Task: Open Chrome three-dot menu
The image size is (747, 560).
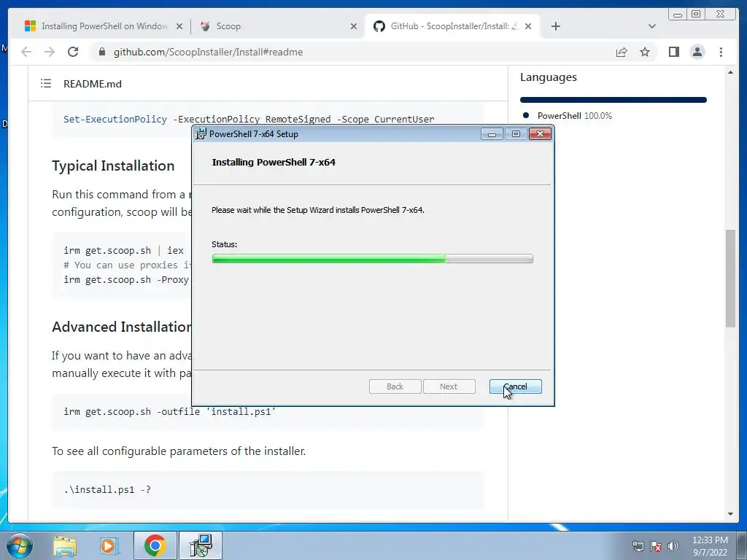Action: 721,52
